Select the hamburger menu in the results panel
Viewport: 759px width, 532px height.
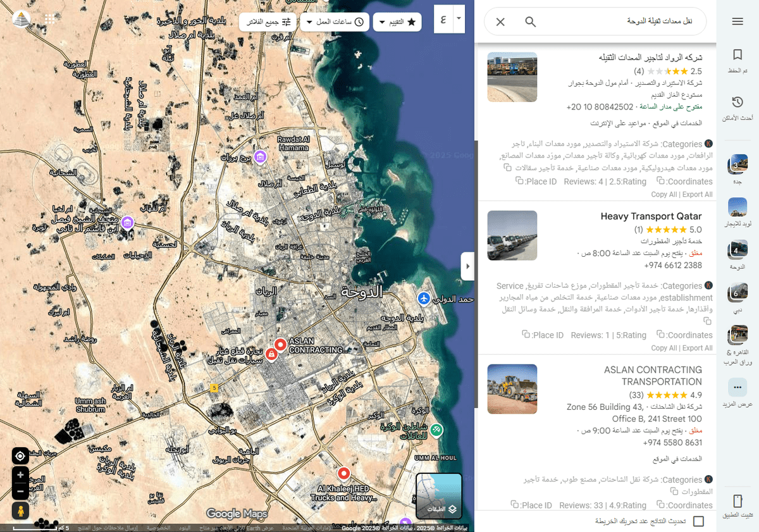tap(738, 20)
